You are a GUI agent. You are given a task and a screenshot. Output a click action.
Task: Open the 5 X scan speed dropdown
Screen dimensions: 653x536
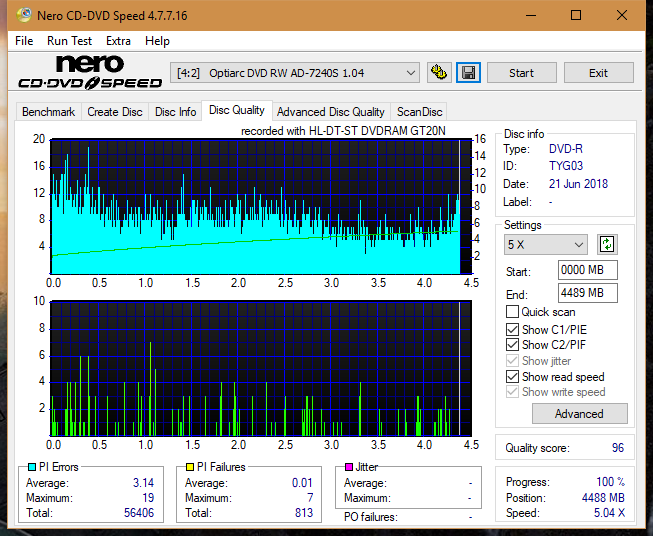pyautogui.click(x=546, y=244)
